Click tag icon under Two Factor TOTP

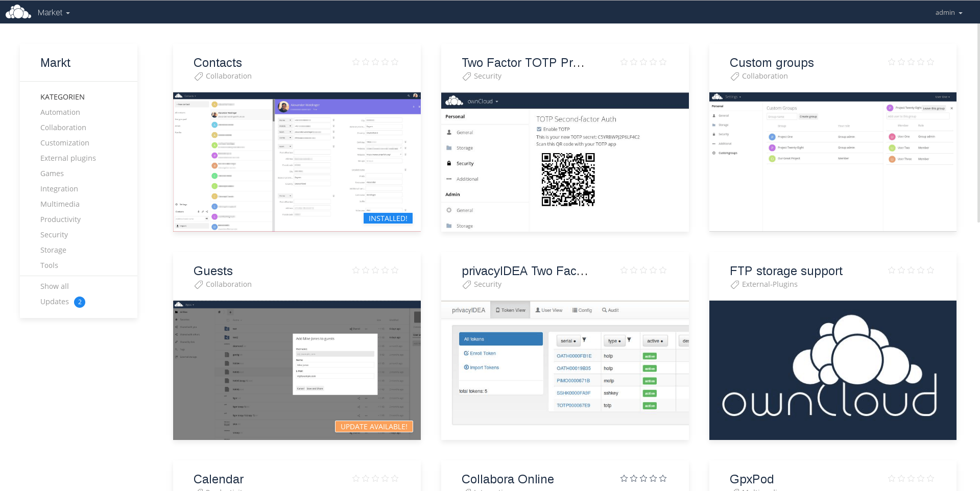coord(467,77)
